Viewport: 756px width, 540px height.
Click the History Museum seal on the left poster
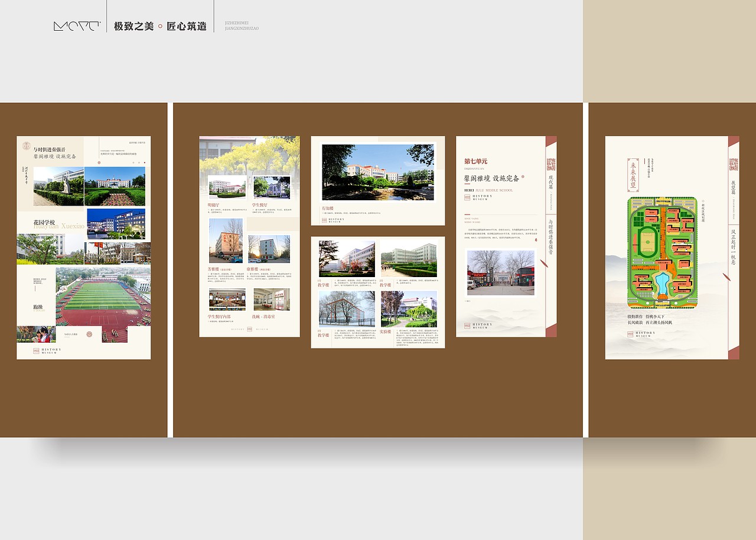coord(36,350)
